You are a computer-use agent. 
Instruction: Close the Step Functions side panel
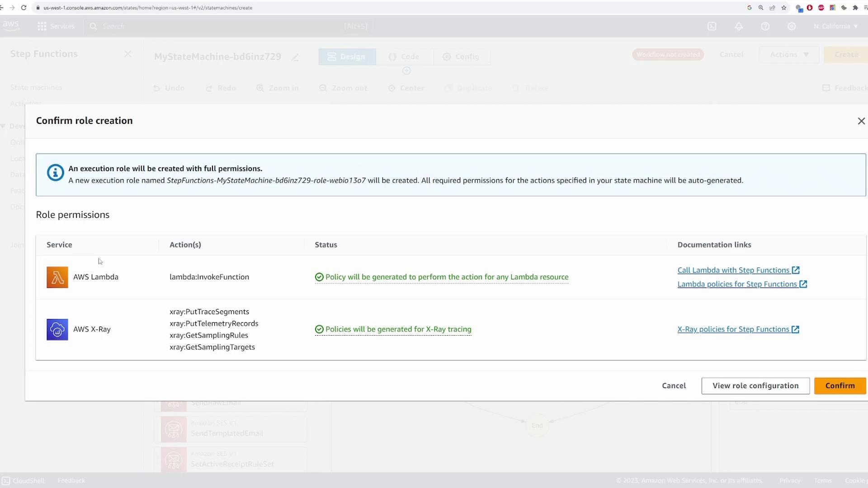[128, 54]
